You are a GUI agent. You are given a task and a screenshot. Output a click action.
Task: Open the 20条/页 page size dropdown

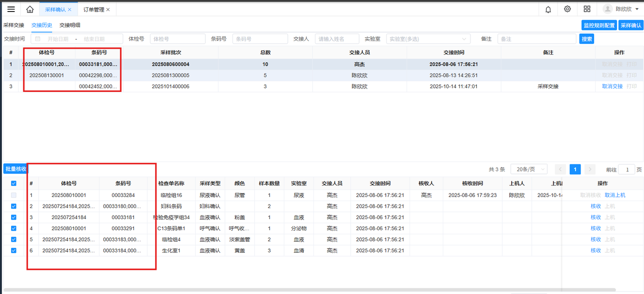click(x=529, y=169)
